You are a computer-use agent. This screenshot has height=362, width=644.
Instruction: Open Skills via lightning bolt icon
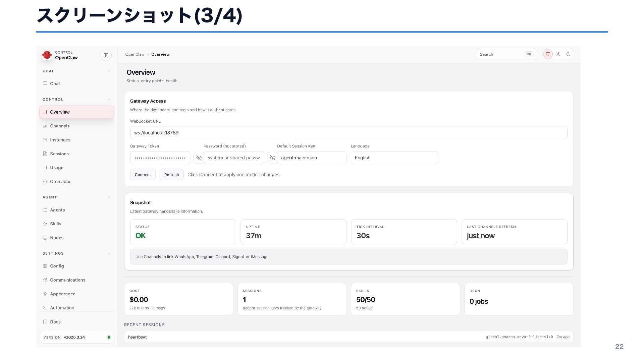pyautogui.click(x=45, y=224)
